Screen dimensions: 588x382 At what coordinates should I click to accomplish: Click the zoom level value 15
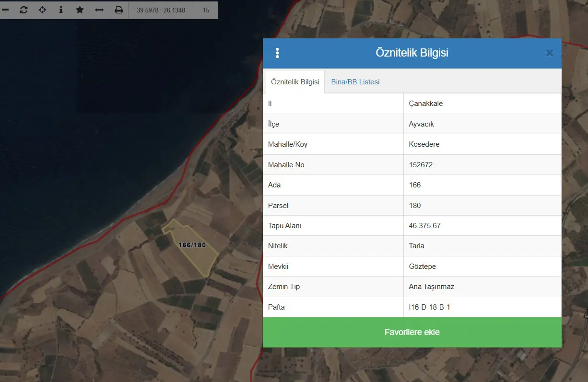206,10
